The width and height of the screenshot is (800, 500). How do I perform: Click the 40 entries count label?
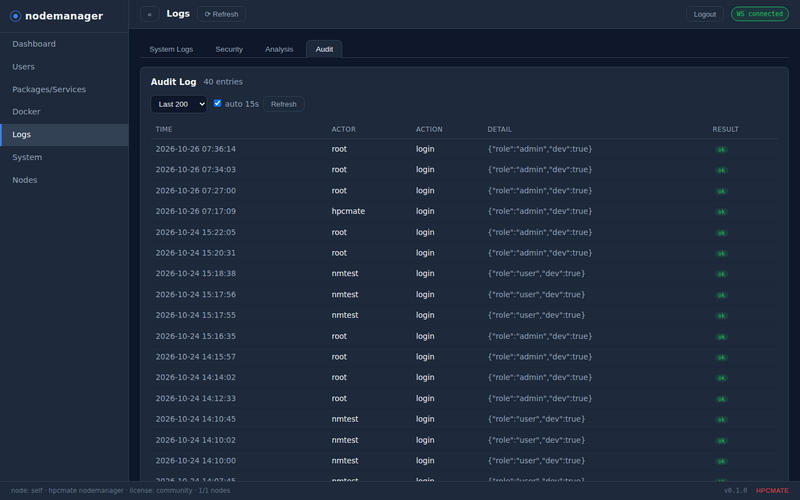[x=223, y=82]
